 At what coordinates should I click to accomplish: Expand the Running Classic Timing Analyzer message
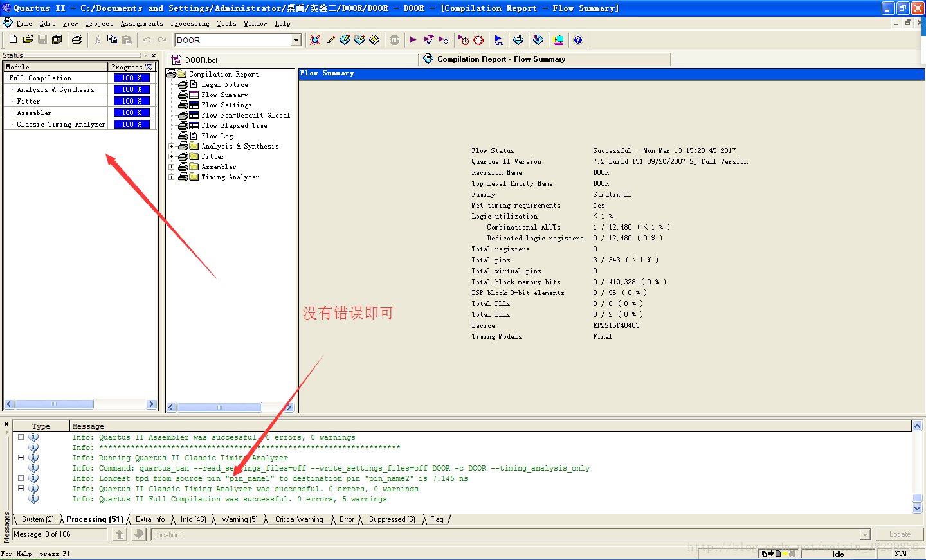pyautogui.click(x=21, y=458)
